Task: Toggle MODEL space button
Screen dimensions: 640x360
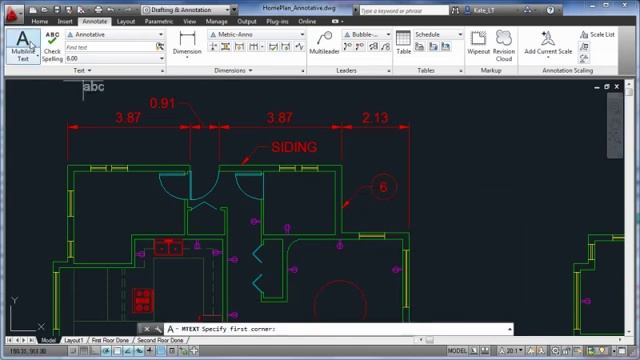Action: (457, 351)
